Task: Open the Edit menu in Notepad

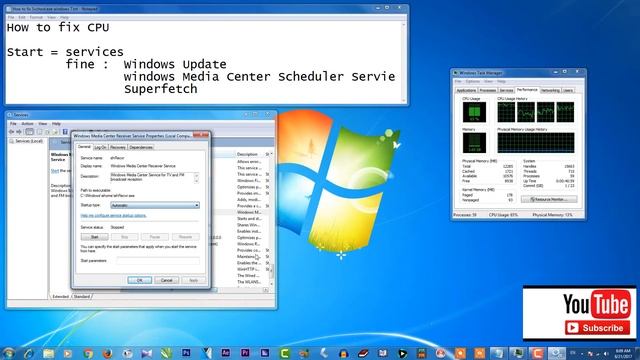Action: [x=22, y=18]
